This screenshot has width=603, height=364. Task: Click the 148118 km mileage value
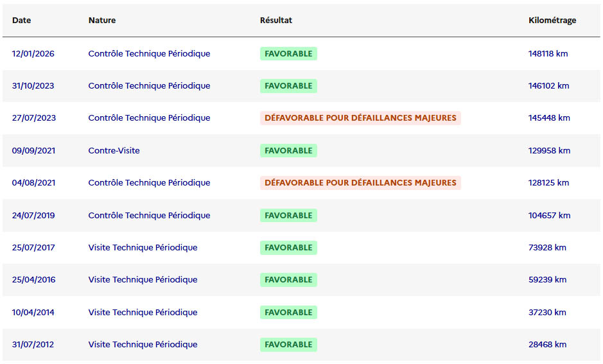(x=548, y=54)
